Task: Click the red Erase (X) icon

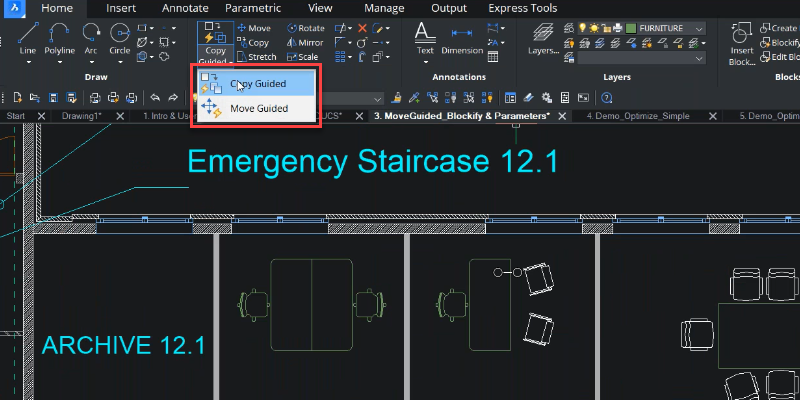Action: click(362, 28)
